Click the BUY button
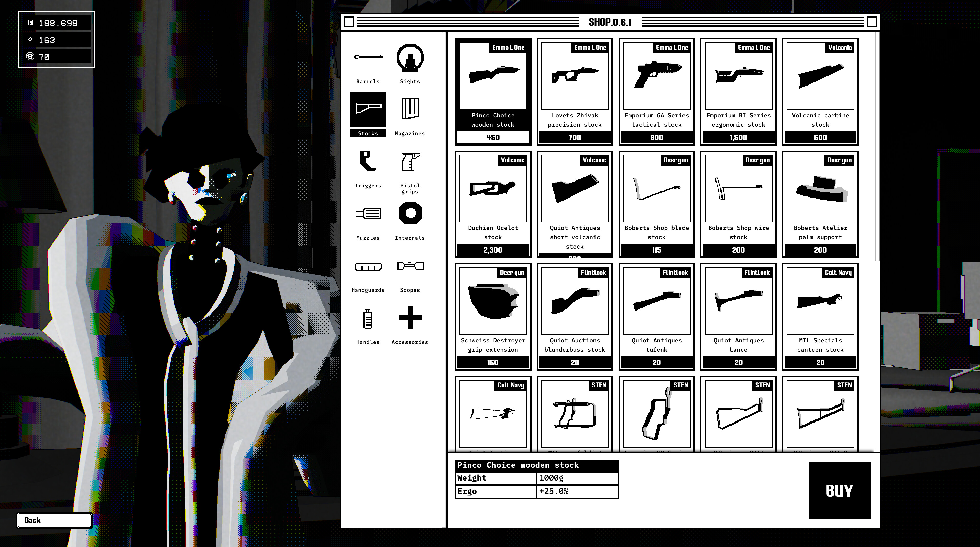This screenshot has height=547, width=980. coord(839,490)
